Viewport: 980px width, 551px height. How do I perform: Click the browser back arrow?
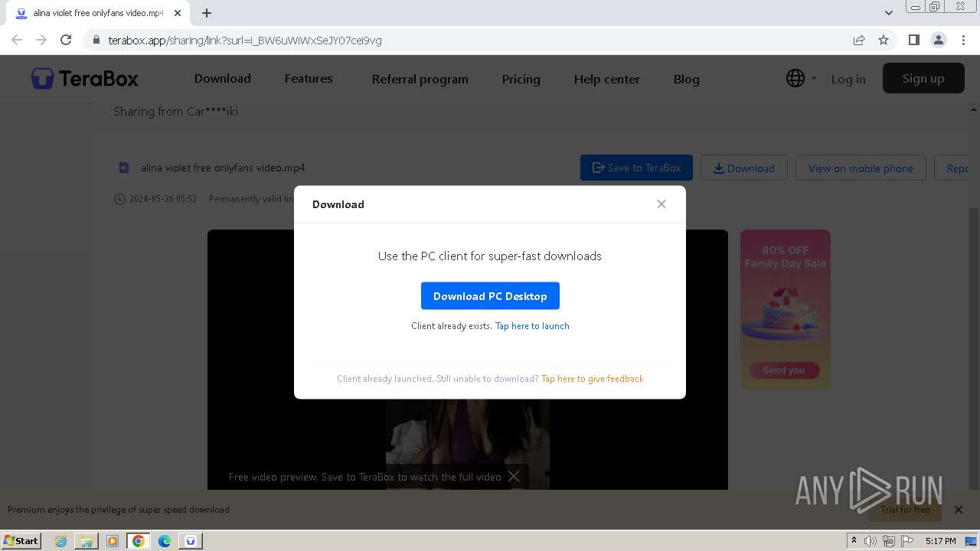[x=17, y=40]
